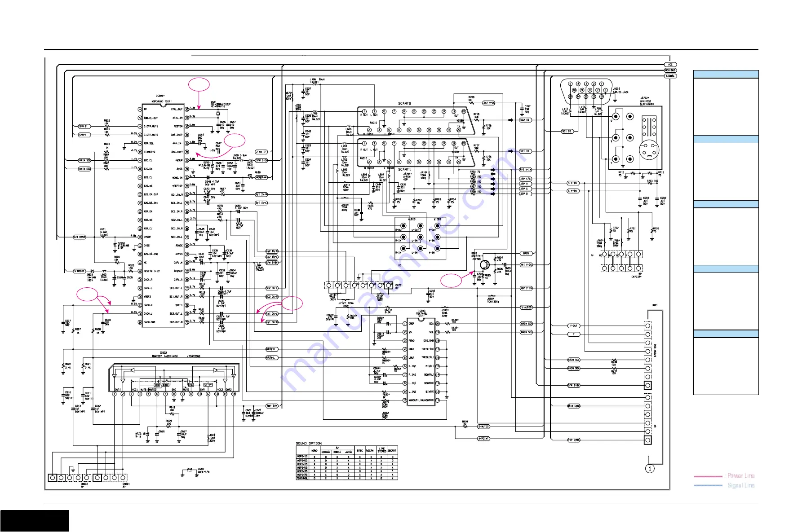This screenshot has height=532, width=802.
Task: Click the 2'nd IF signal tag
Action: tap(261, 152)
